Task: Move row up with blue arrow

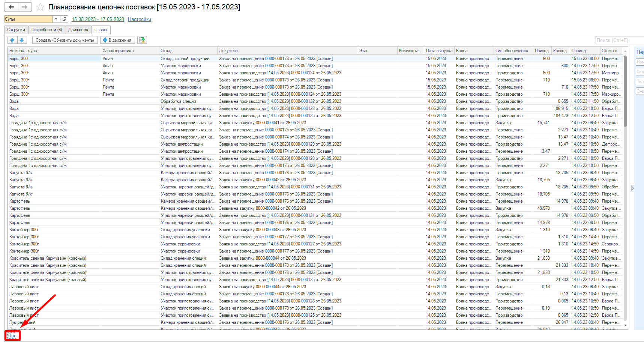Action: coord(12,40)
